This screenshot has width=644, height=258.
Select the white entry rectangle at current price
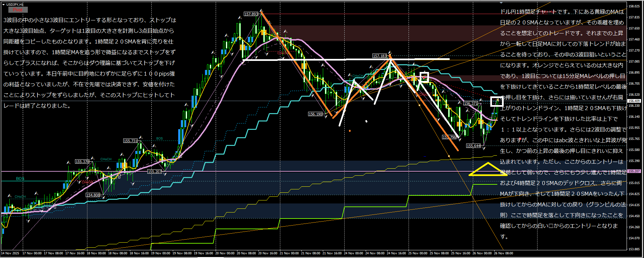click(x=497, y=101)
